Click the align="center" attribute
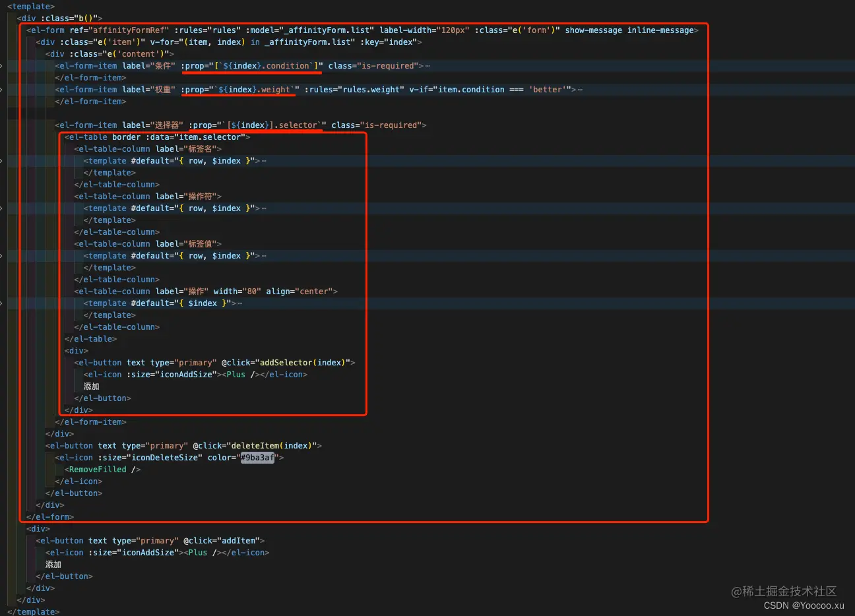 pos(300,292)
